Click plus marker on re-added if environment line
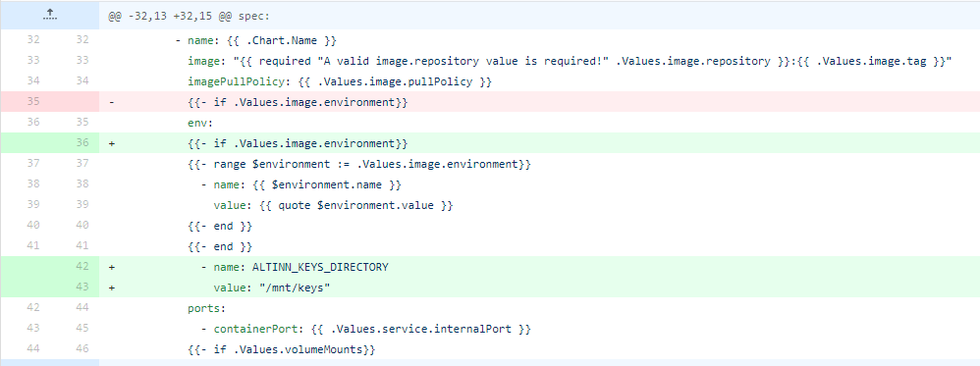The height and width of the screenshot is (366, 980). click(112, 143)
